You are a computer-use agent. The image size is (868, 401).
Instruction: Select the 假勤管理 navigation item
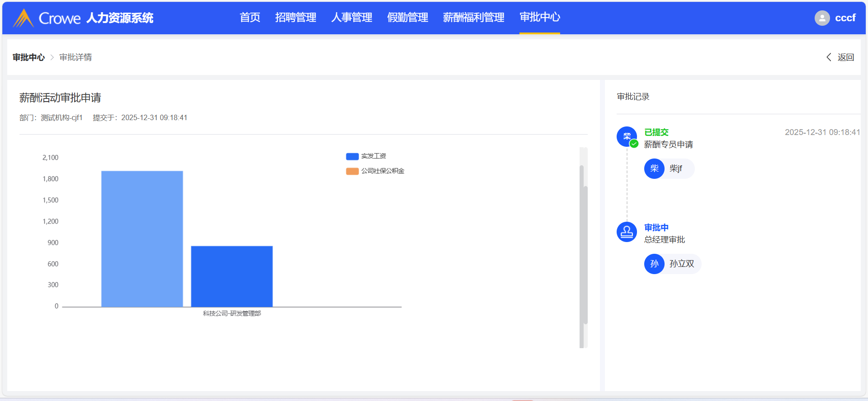click(x=408, y=18)
